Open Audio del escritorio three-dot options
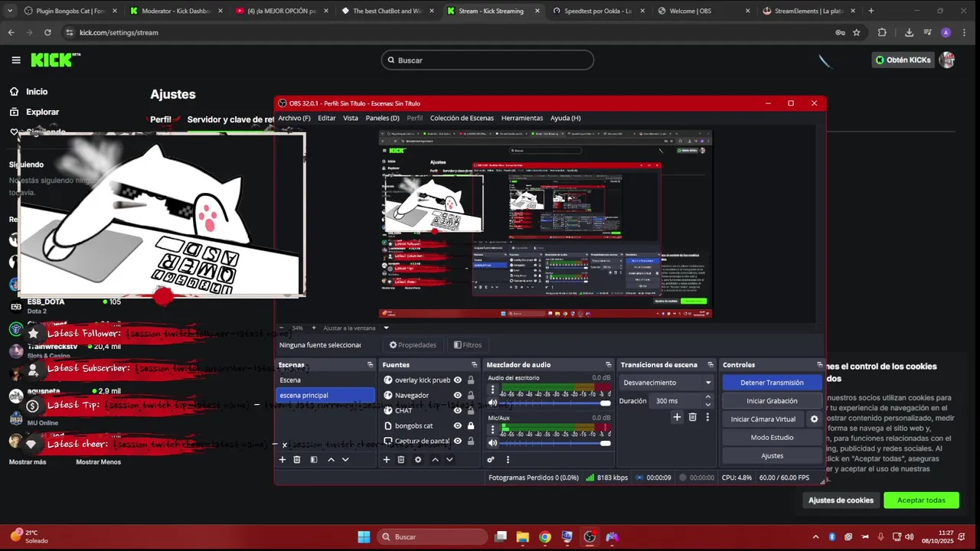Screen dimensions: 980x551 pyautogui.click(x=492, y=390)
